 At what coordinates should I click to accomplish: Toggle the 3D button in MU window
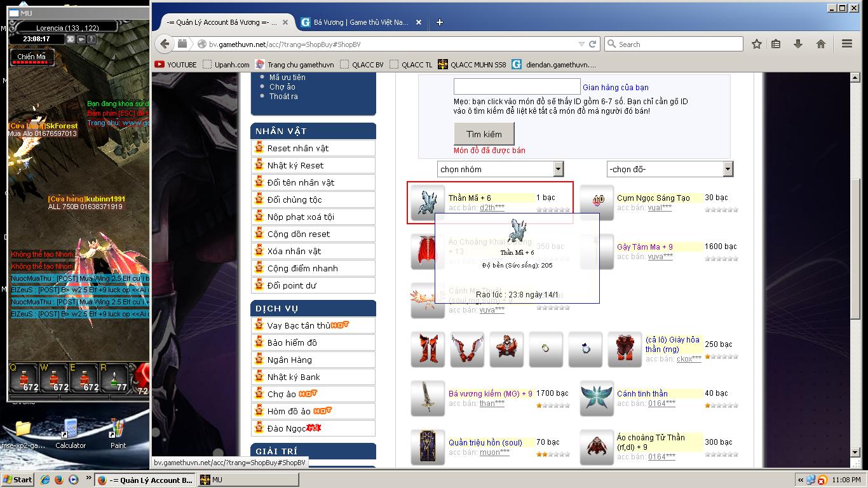pyautogui.click(x=71, y=39)
